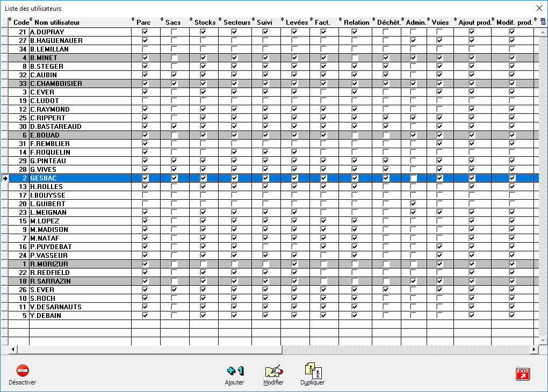Click the Ajouter user icon

coord(235,371)
